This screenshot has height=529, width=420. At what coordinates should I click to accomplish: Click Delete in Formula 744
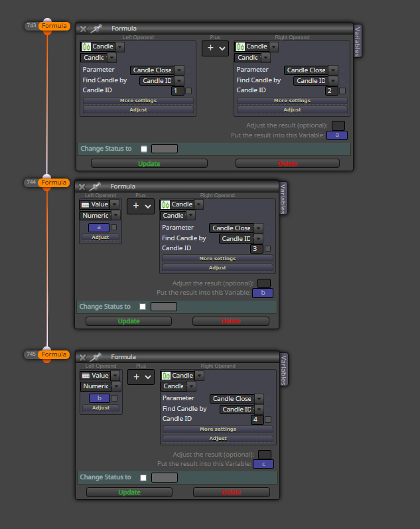tap(231, 321)
